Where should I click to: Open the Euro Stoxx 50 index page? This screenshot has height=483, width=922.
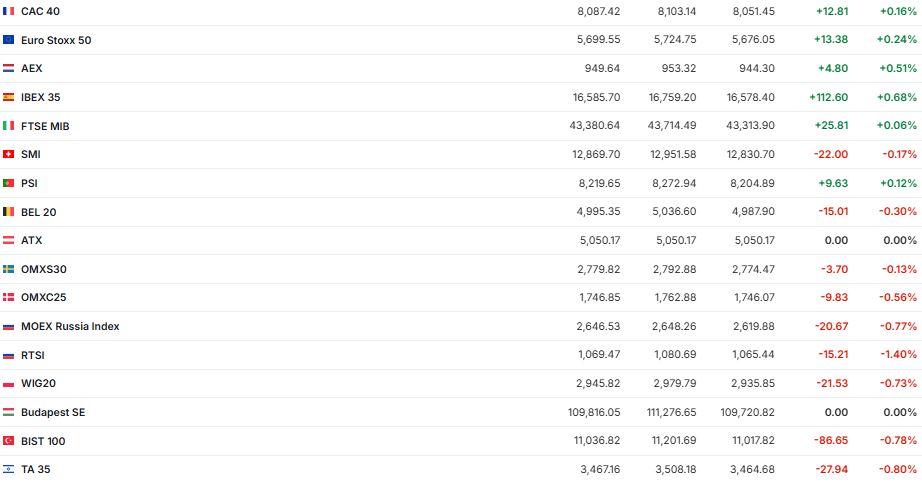56,40
